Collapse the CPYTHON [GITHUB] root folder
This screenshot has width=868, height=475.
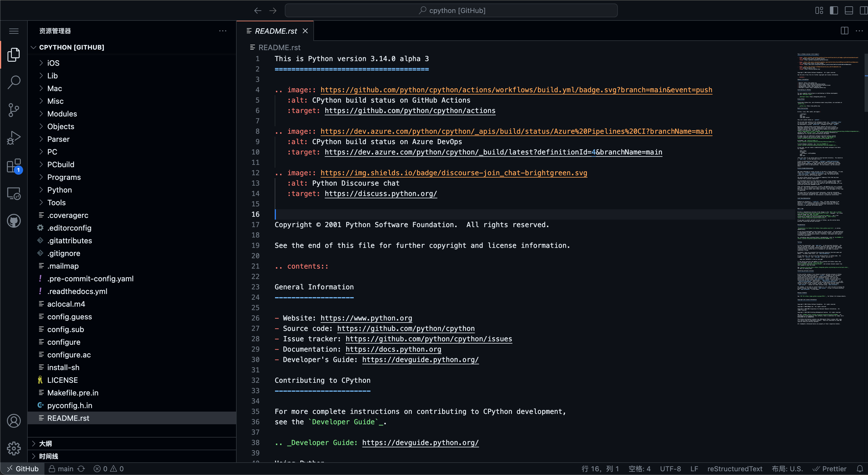(72, 47)
